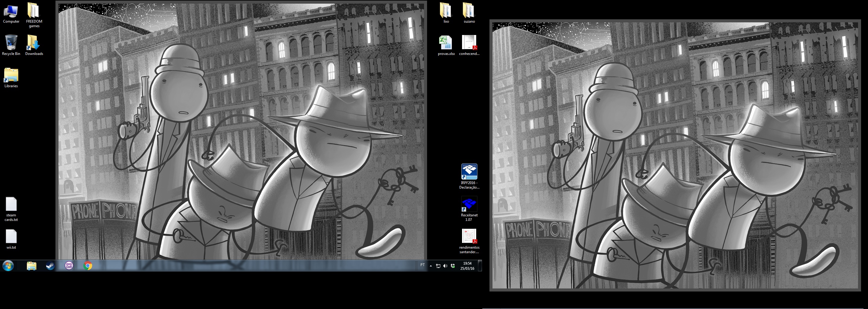This screenshot has width=868, height=309.
Task: Launch Steam from the taskbar
Action: (50, 266)
